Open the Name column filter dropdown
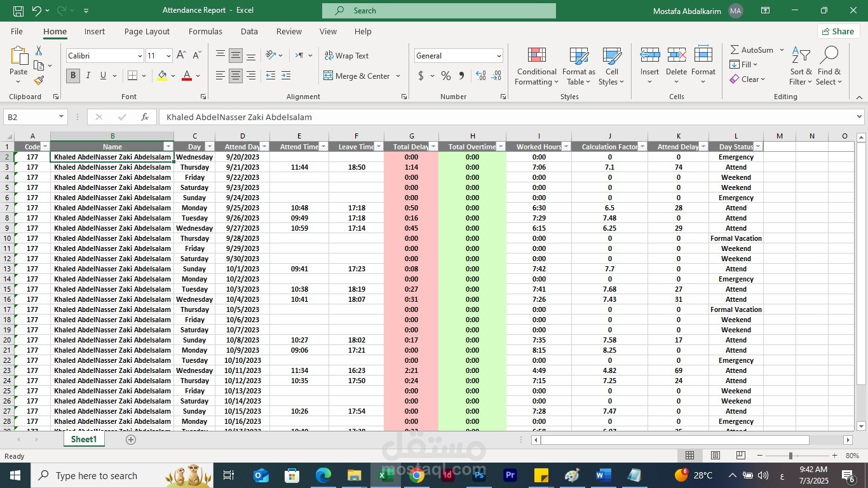868x488 pixels. pyautogui.click(x=168, y=147)
